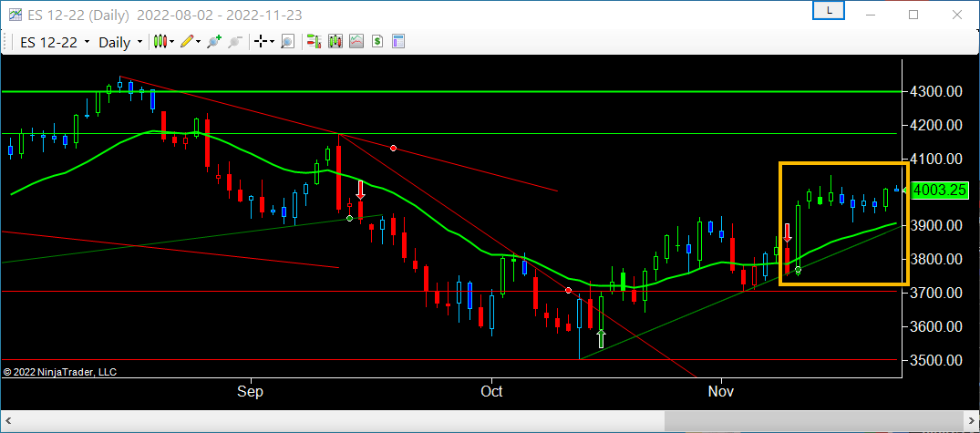Viewport: 980px width, 433px height.
Task: Click the candlestick chart style icon
Action: pyautogui.click(x=161, y=42)
